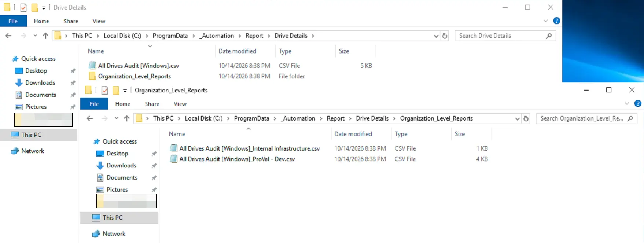The height and width of the screenshot is (243, 644).
Task: Expand address bar history in Drive Details window
Action: (x=436, y=36)
